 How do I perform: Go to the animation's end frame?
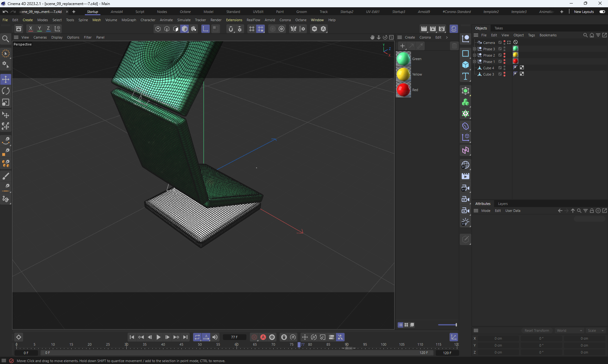pyautogui.click(x=186, y=337)
